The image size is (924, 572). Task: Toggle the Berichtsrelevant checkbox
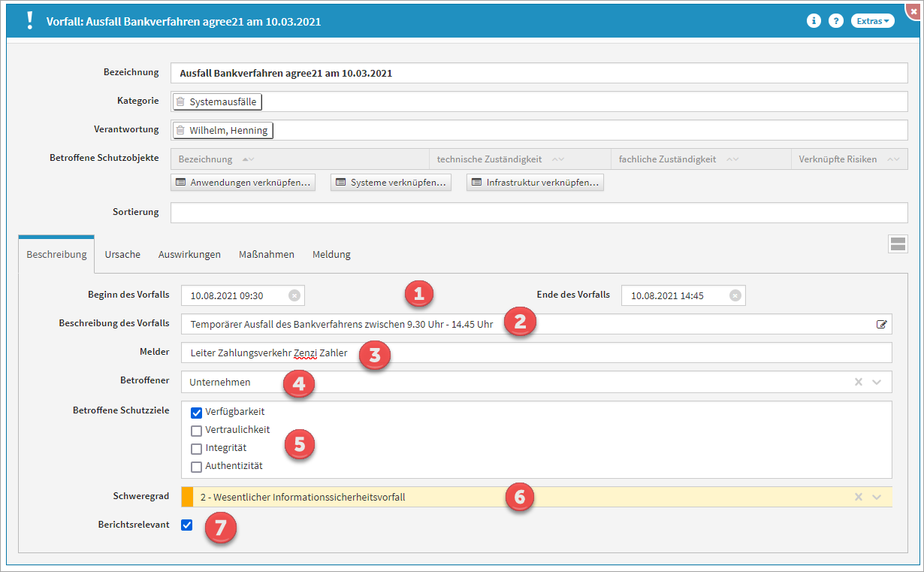point(186,525)
